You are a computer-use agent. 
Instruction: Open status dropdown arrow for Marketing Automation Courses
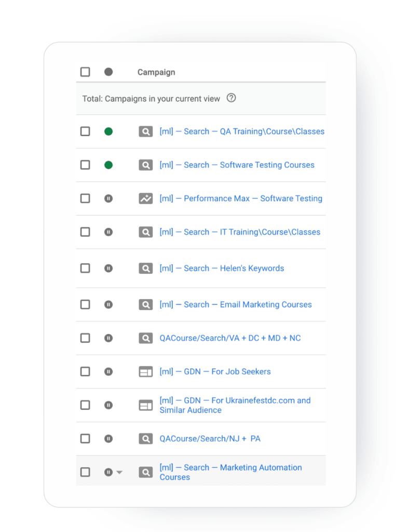coord(119,472)
